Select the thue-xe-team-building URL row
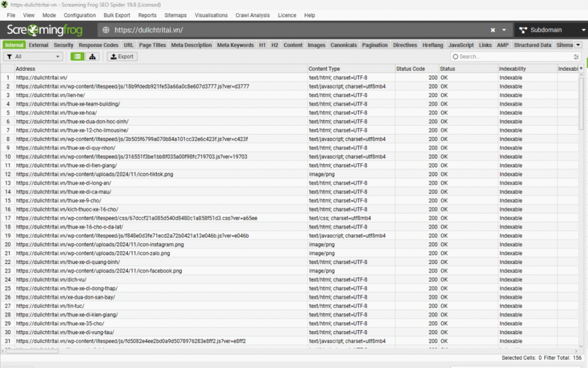Screen dimensions: 588x368 coord(68,104)
